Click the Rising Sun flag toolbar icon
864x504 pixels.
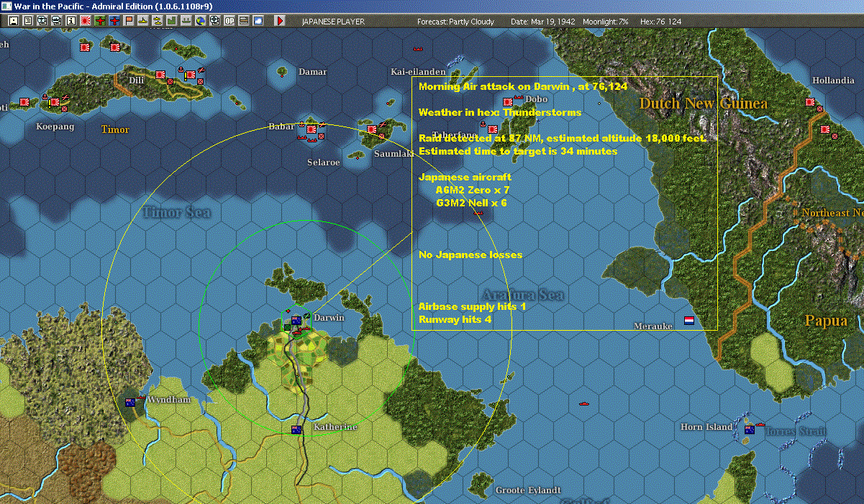click(x=85, y=21)
